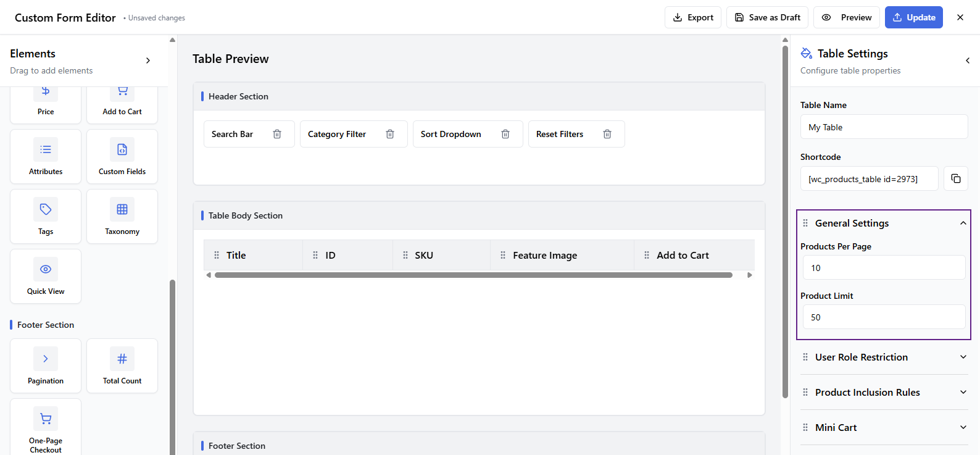
Task: Select the Pagination footer element
Action: coord(46,365)
